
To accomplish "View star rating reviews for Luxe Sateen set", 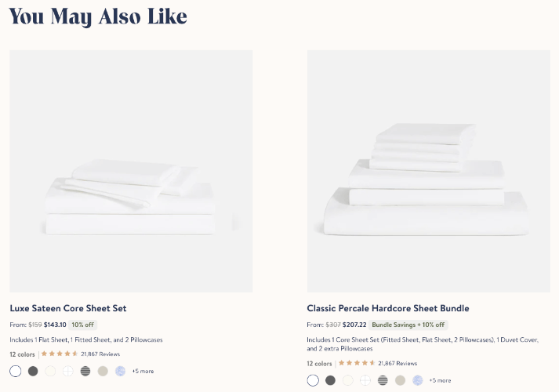I will pos(60,354).
